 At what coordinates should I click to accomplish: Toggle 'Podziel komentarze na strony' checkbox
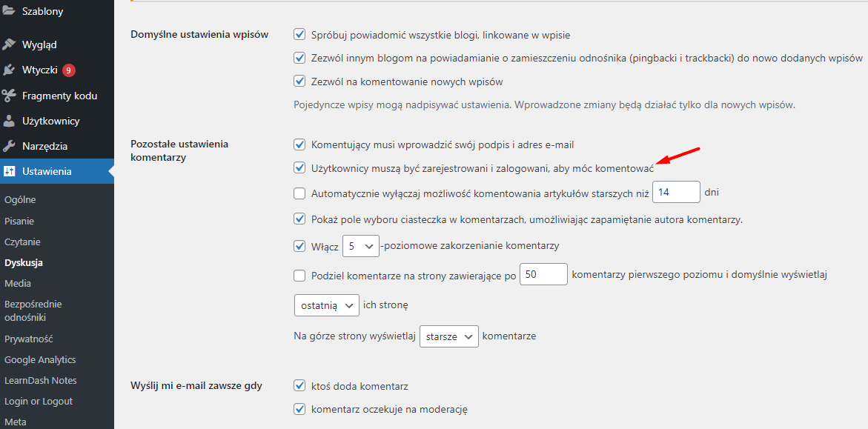(x=299, y=275)
